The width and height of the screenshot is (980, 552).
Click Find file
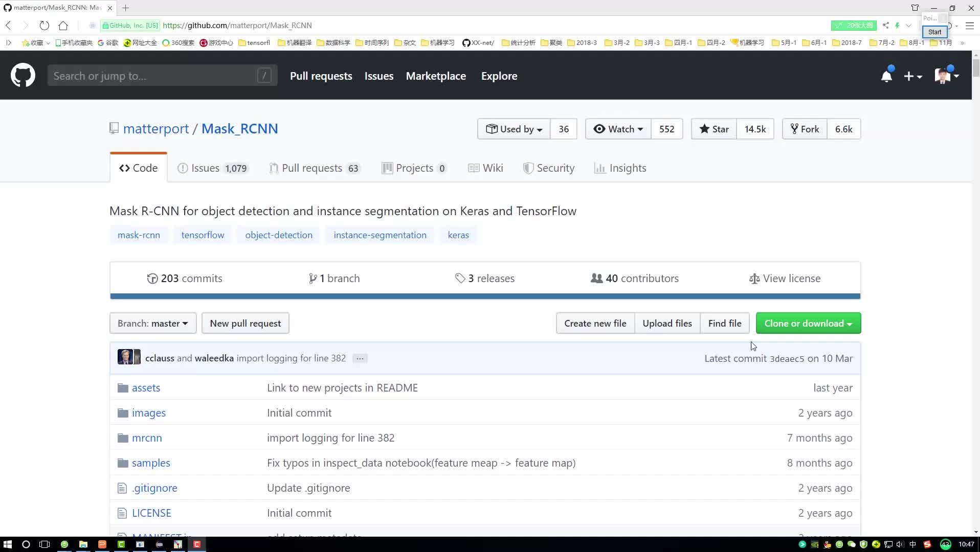coord(725,324)
